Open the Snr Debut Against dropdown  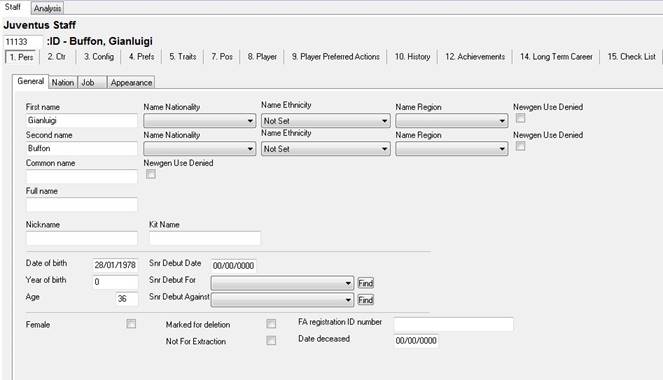[282, 300]
